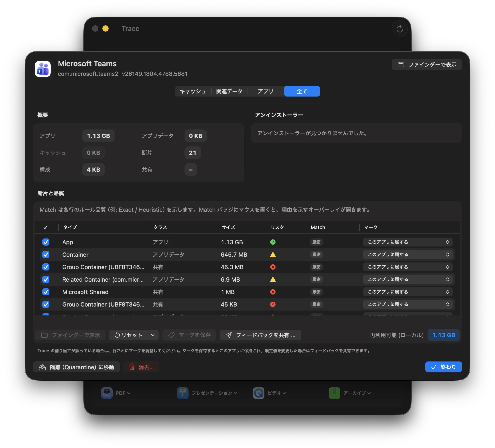Switch to the 関連データ tab
Viewport: 495px width, 448px height.
[x=229, y=91]
